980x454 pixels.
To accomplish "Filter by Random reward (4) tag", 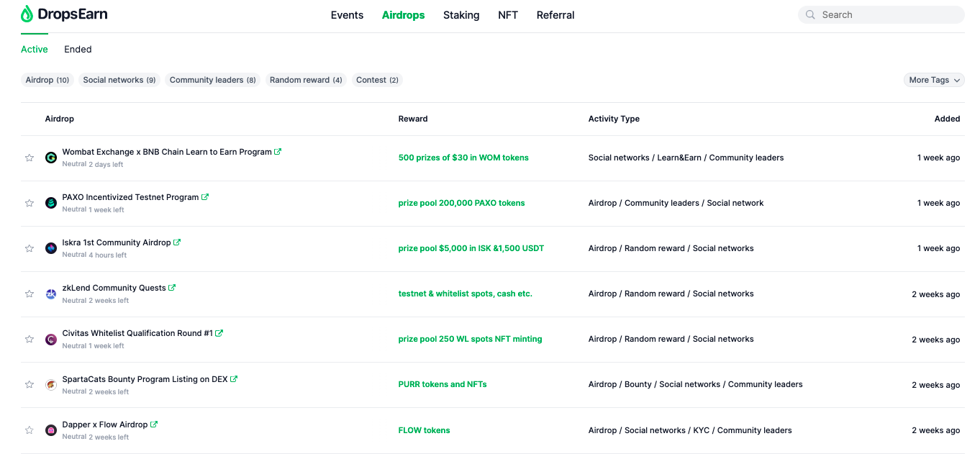I will [306, 80].
